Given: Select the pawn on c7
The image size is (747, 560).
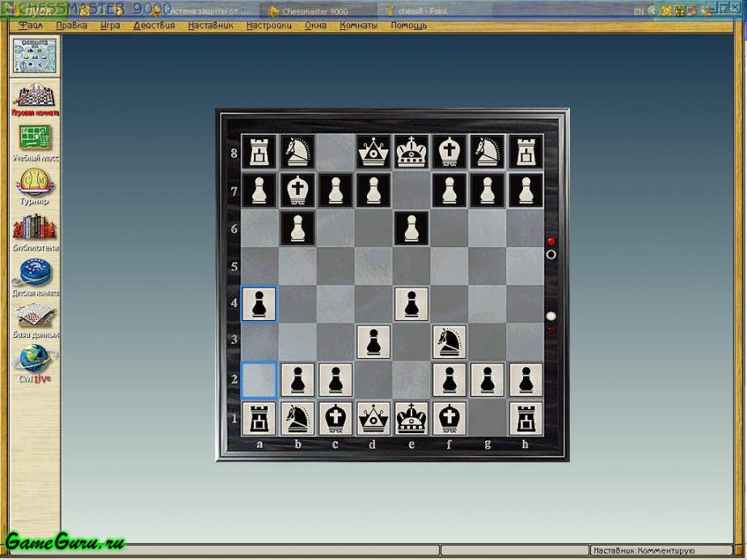Looking at the screenshot, I should click(336, 190).
